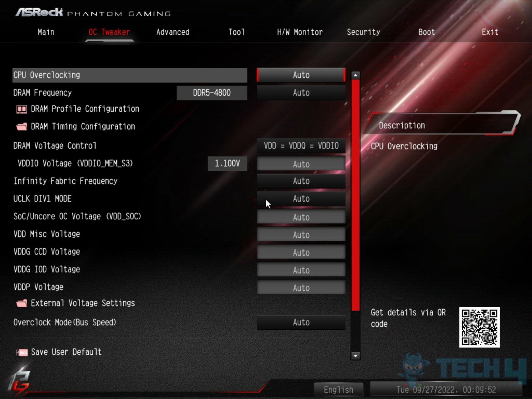The height and width of the screenshot is (399, 532).
Task: Click the DRAM Timing Configuration folder icon
Action: pyautogui.click(x=21, y=127)
